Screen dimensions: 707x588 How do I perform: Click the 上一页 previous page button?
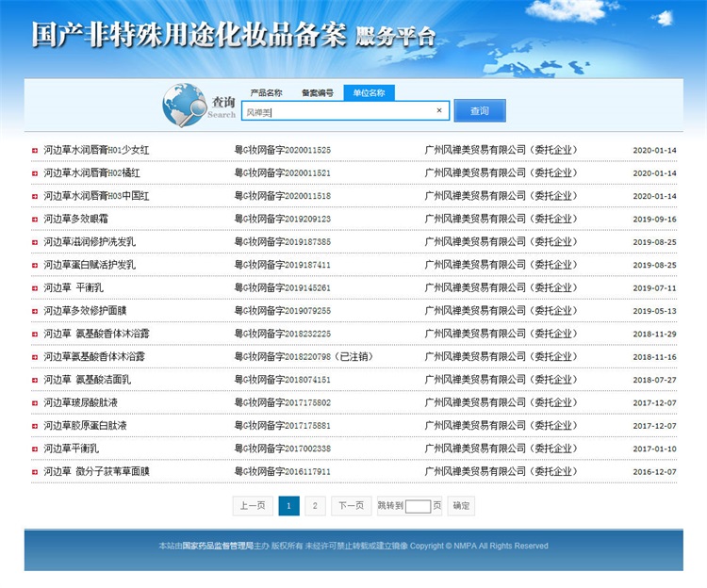[252, 506]
